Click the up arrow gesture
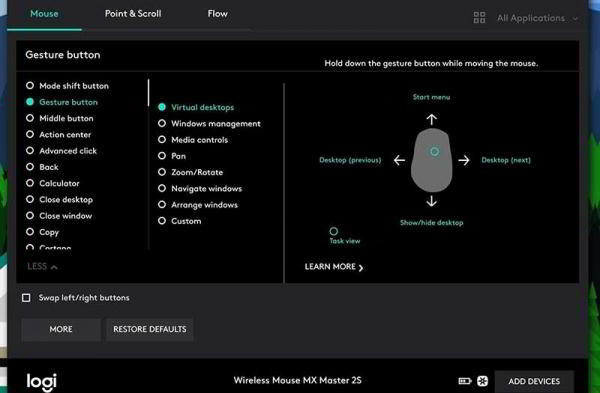Image resolution: width=600 pixels, height=393 pixels. (432, 120)
